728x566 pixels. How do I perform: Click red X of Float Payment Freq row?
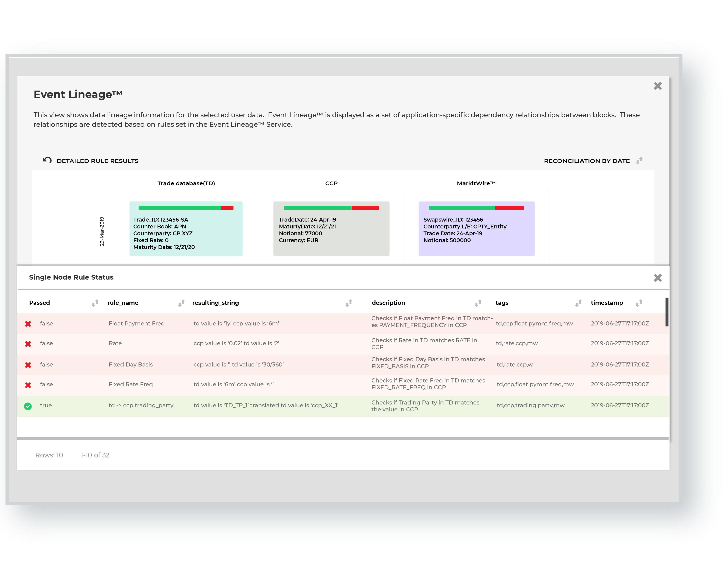click(x=28, y=324)
